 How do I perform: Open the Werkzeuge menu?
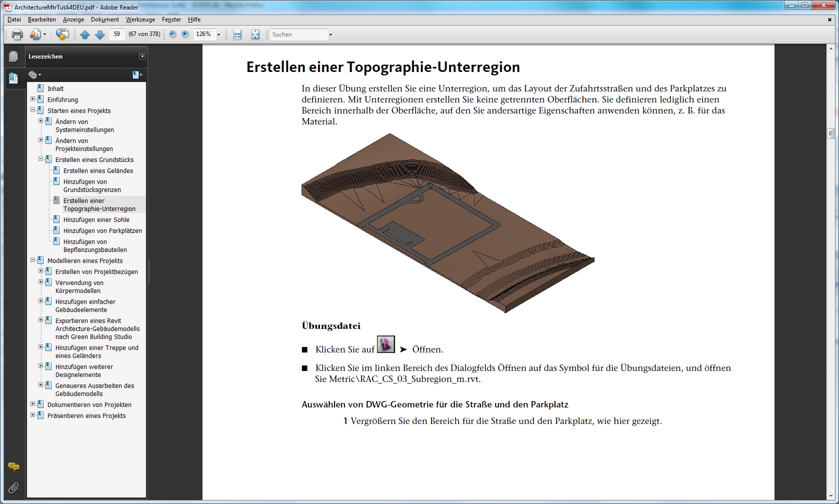(x=140, y=19)
